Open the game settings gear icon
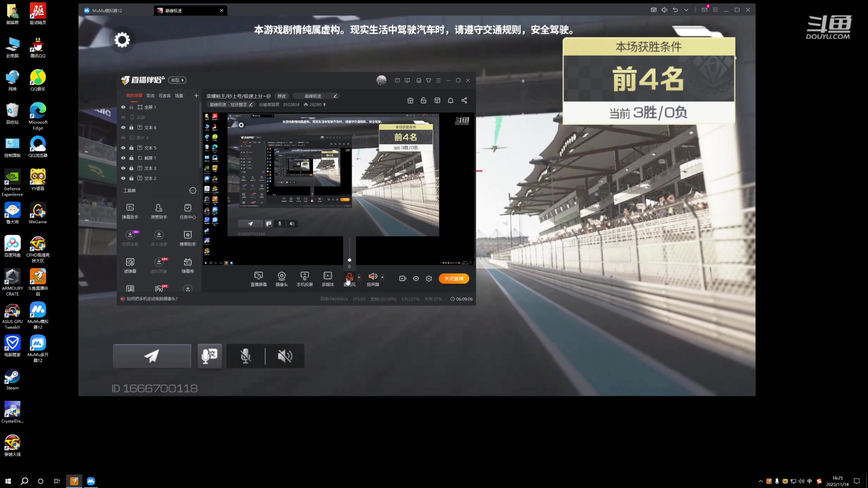868x488 pixels. [x=122, y=40]
